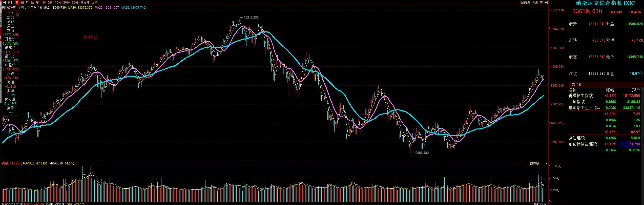Switch chart to 15分 period
This screenshot has width=644, height=205.
(58, 3)
